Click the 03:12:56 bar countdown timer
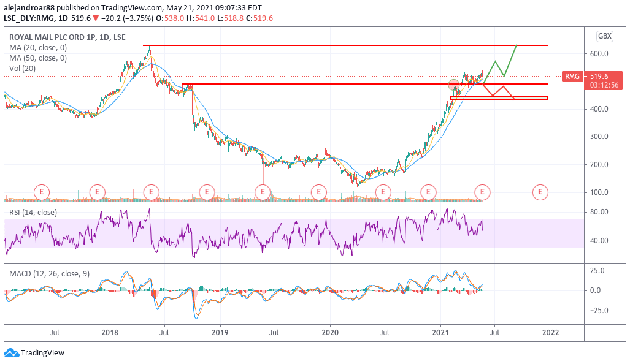 tap(604, 85)
